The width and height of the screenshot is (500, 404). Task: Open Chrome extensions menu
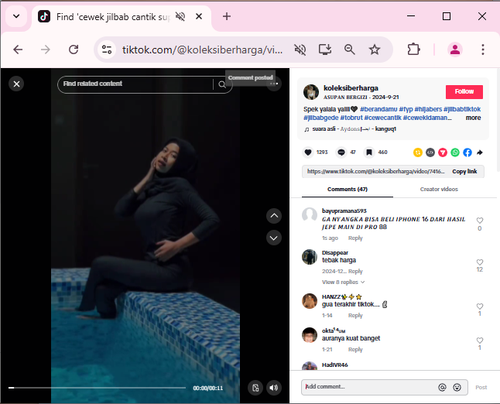pos(414,50)
